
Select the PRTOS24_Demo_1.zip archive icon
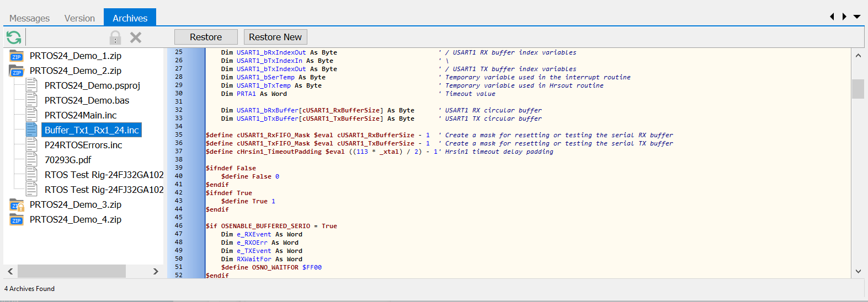pos(17,56)
